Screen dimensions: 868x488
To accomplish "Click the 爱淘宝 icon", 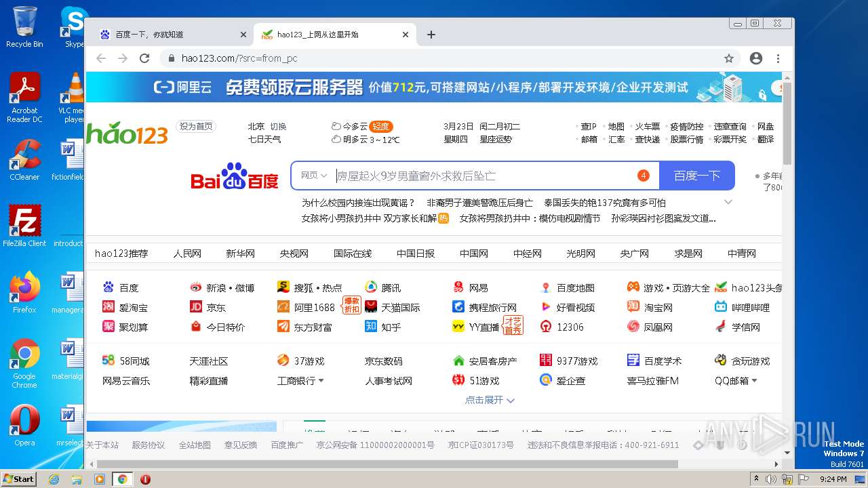I will (108, 307).
